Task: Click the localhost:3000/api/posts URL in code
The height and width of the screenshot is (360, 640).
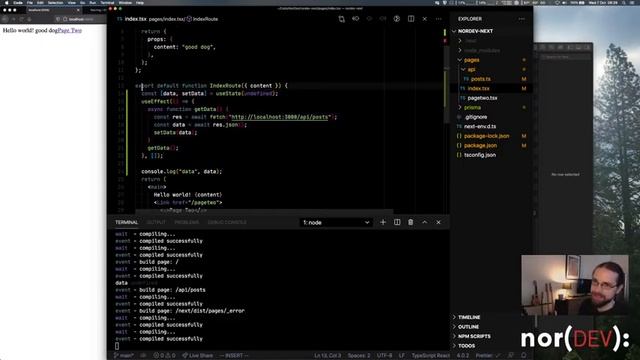Action: pyautogui.click(x=280, y=117)
